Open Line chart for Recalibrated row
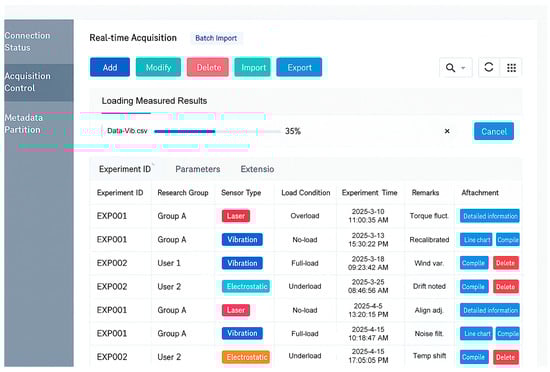550x372 pixels. [x=476, y=240]
